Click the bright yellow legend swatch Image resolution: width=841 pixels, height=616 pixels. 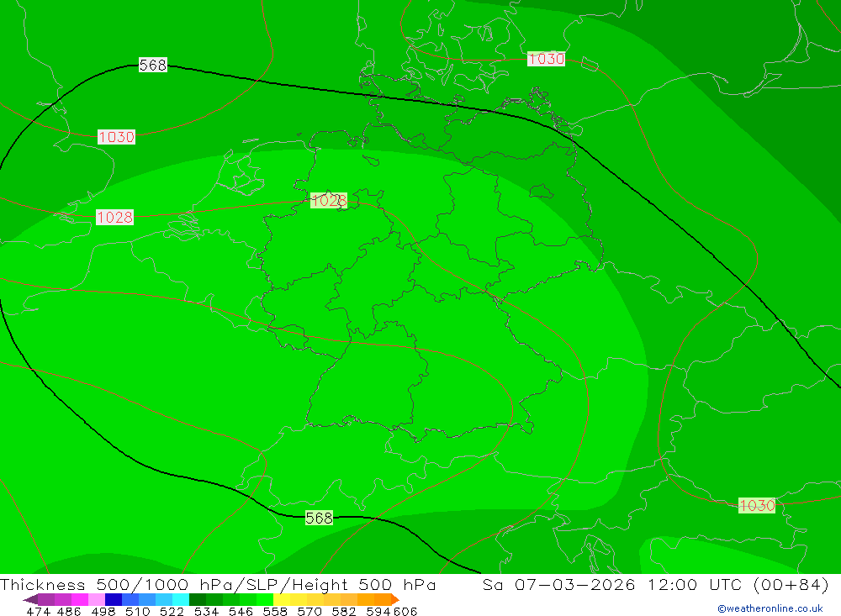tap(282, 599)
